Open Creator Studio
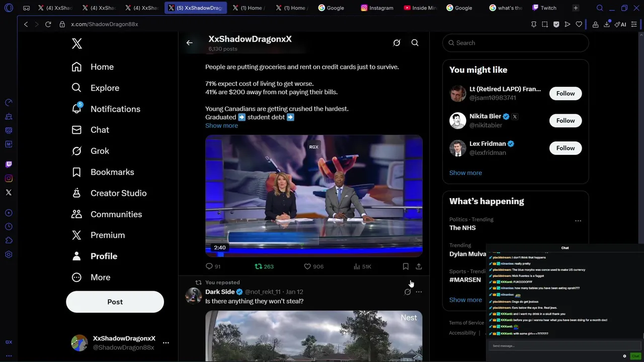Image resolution: width=644 pixels, height=362 pixels. (x=109, y=193)
